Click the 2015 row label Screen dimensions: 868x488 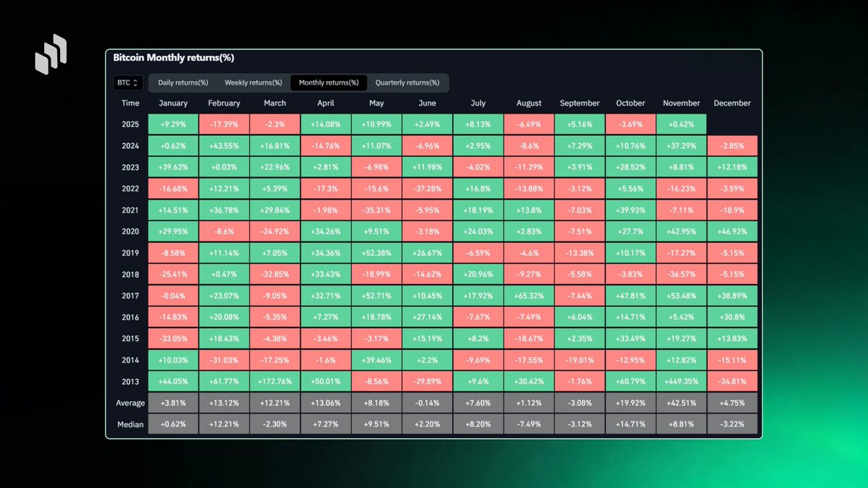(x=130, y=338)
